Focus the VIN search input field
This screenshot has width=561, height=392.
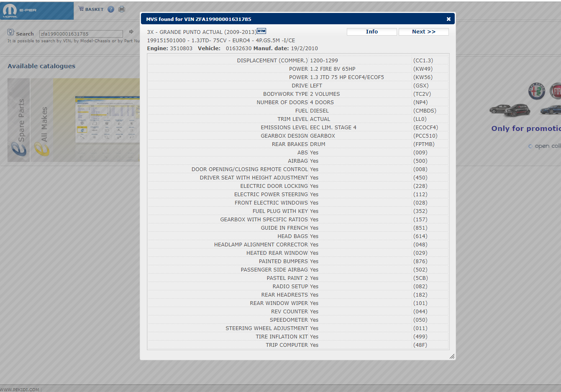[x=81, y=34]
